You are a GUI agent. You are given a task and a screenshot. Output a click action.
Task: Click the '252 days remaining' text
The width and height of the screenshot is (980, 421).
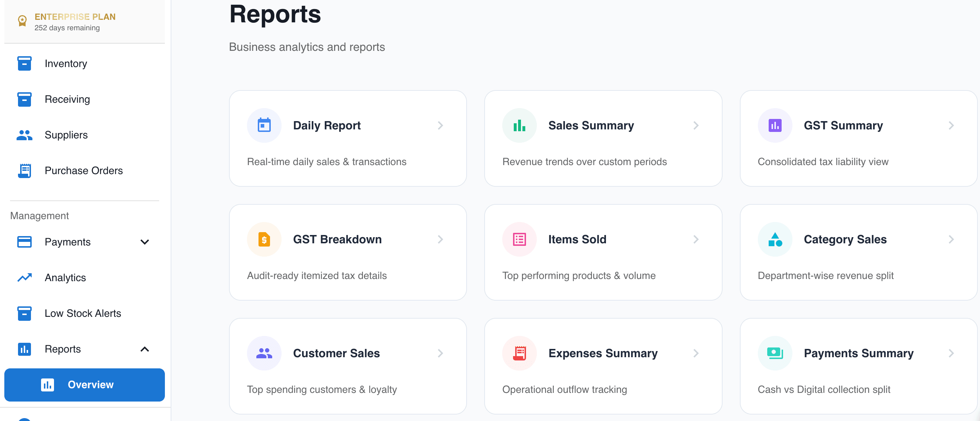point(67,28)
